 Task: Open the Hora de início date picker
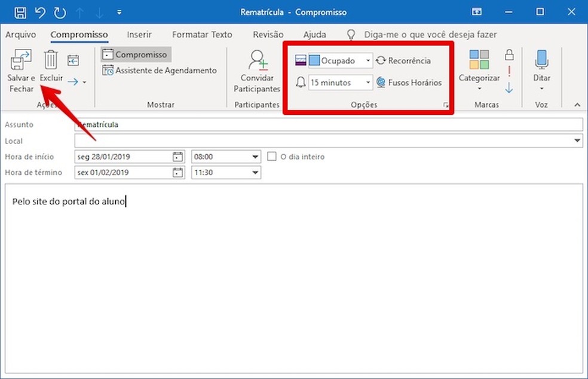176,156
